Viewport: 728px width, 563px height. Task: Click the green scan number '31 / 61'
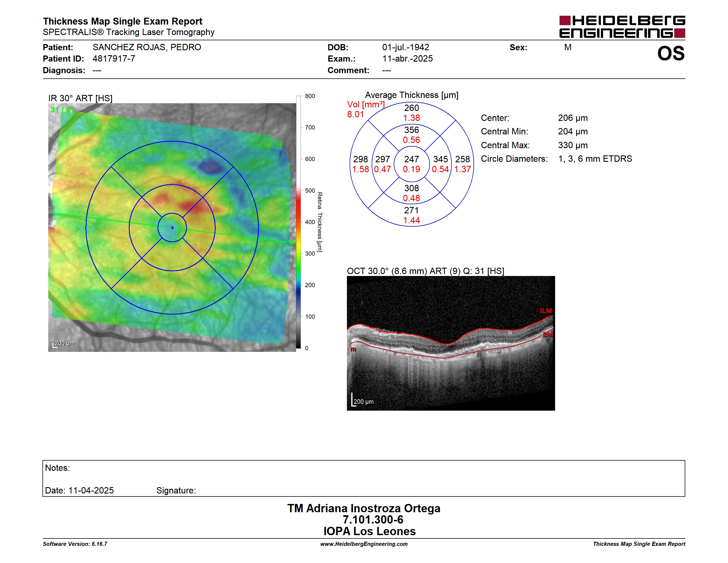point(62,110)
